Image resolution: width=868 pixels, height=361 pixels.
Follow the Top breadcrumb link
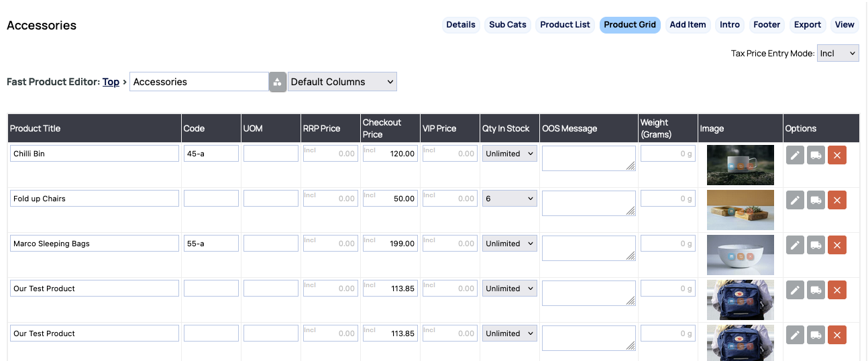[x=111, y=82]
